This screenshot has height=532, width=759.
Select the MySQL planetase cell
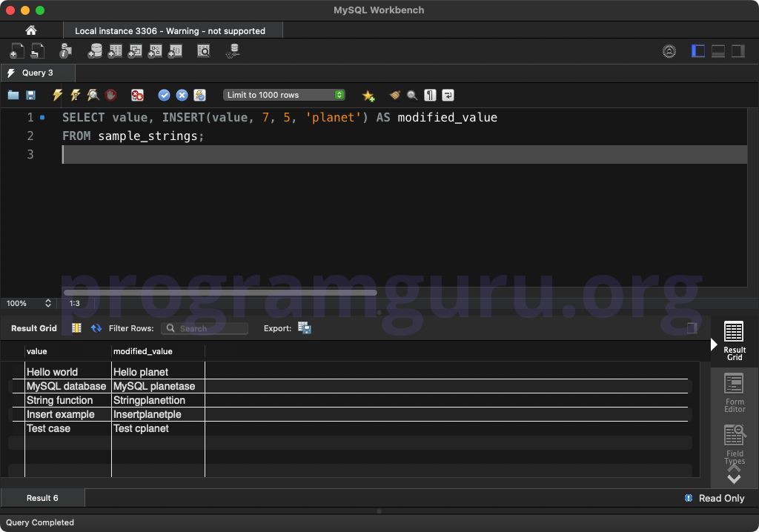(158, 386)
